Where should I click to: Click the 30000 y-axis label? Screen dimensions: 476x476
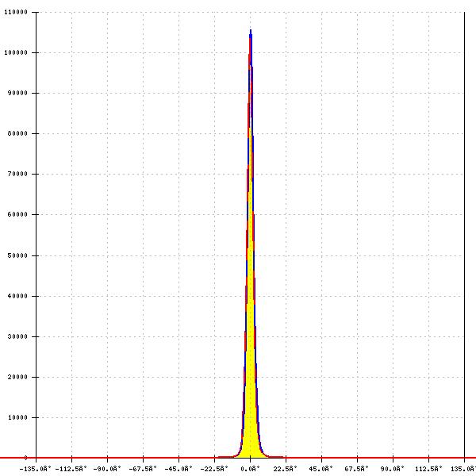coord(17,336)
